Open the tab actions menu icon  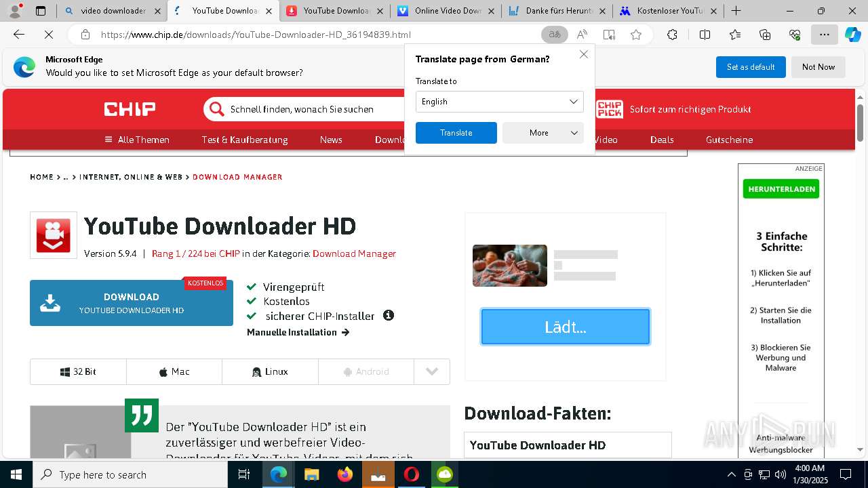[41, 11]
